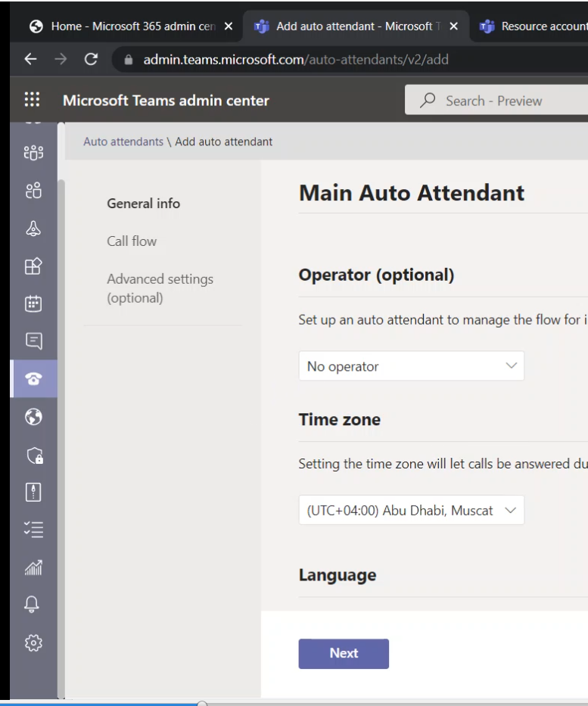Open Locations globe icon in sidebar
The image size is (588, 706).
33,416
